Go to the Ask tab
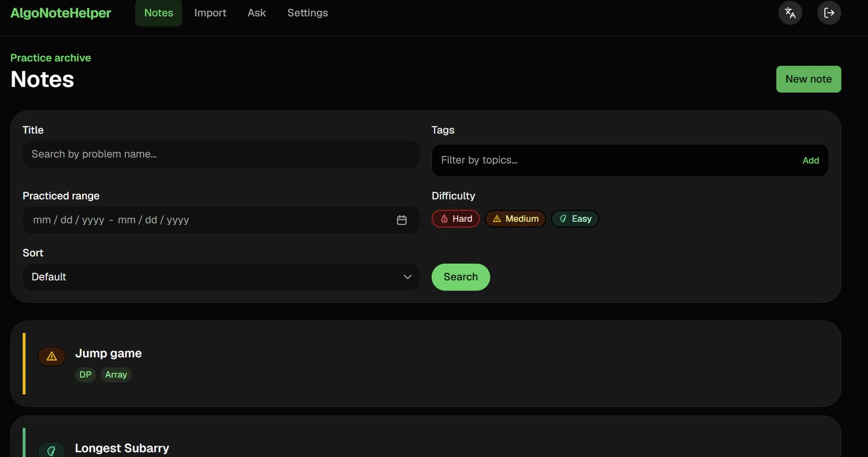Image resolution: width=868 pixels, height=457 pixels. point(256,13)
